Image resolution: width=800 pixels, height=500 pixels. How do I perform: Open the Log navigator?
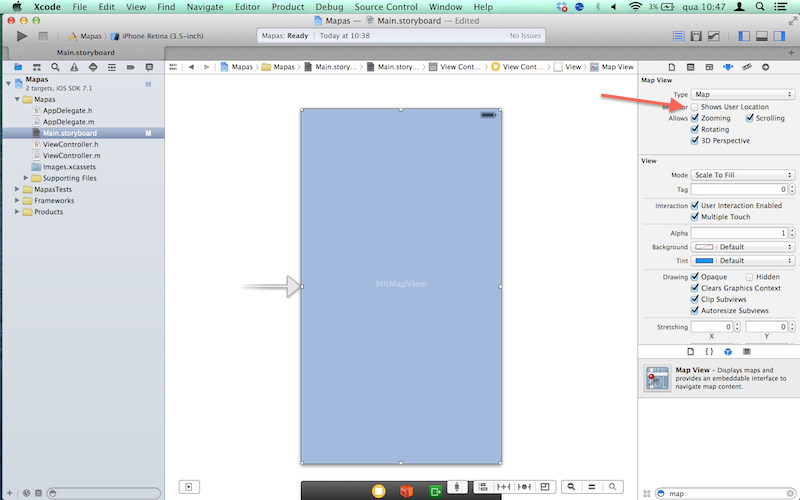(149, 67)
